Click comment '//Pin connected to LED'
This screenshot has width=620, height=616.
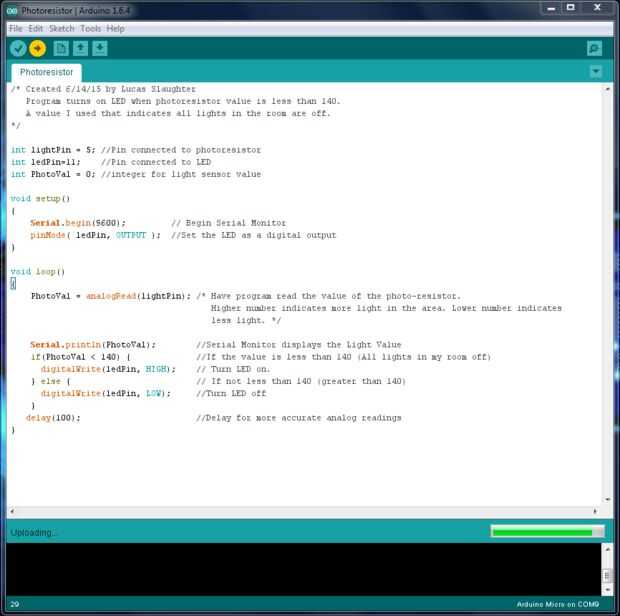(x=156, y=162)
